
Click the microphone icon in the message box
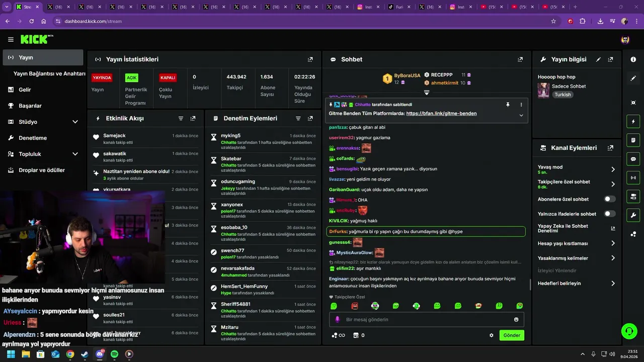(x=337, y=320)
